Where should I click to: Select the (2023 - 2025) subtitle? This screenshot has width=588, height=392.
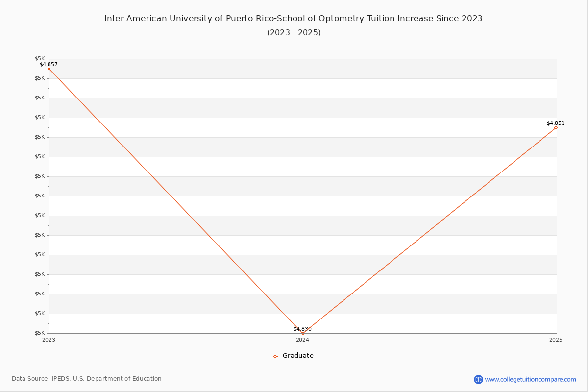click(294, 33)
